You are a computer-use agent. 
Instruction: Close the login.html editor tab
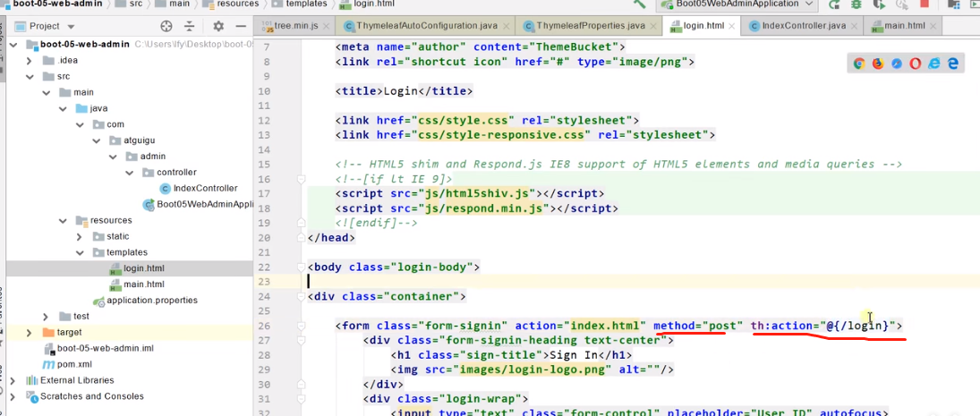pos(731,26)
